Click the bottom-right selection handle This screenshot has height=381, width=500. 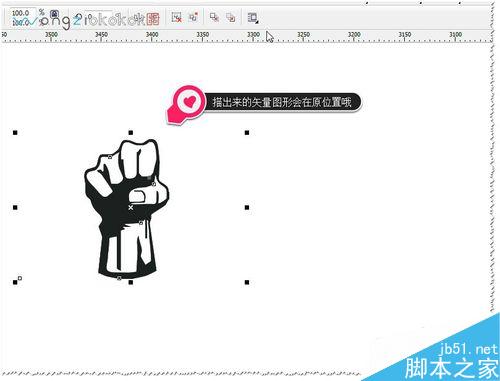pyautogui.click(x=247, y=282)
